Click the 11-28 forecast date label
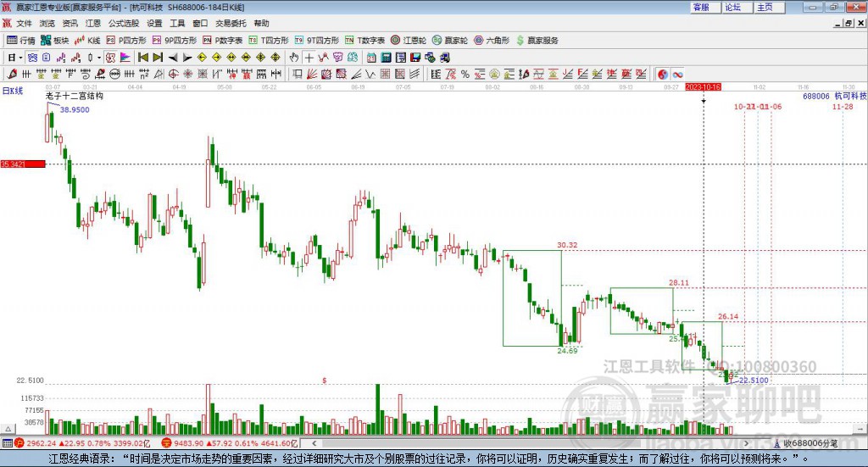Image resolution: width=868 pixels, height=467 pixels. click(x=843, y=107)
